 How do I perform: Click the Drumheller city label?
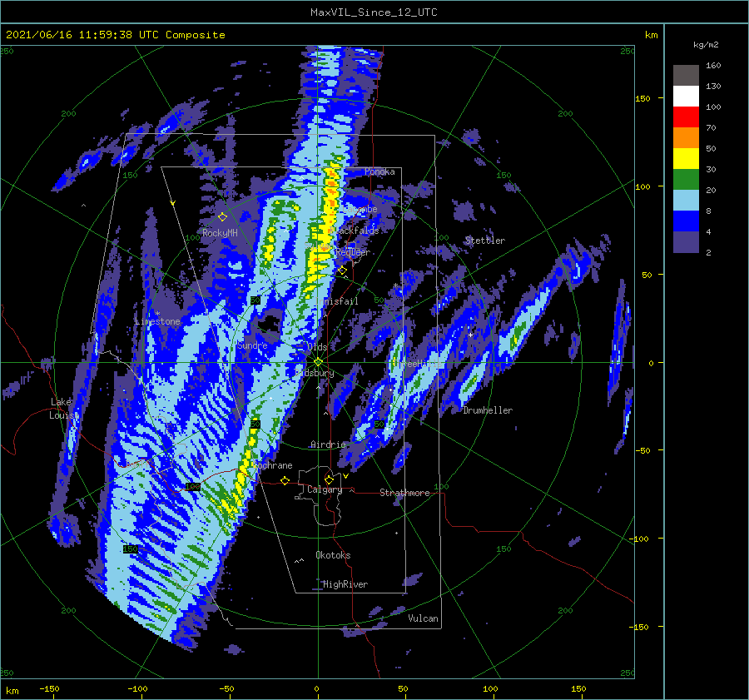coord(488,410)
